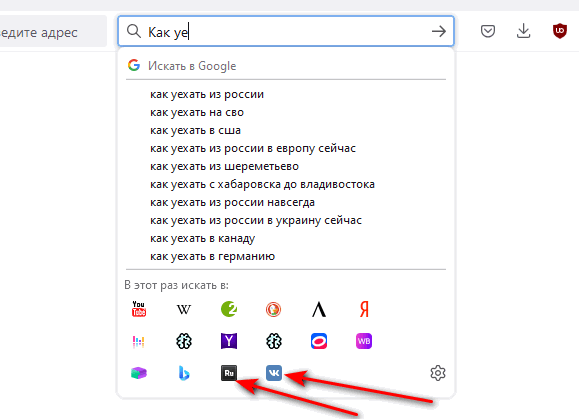Select DuckDuckGo search engine icon
The width and height of the screenshot is (579, 419).
pos(274,309)
